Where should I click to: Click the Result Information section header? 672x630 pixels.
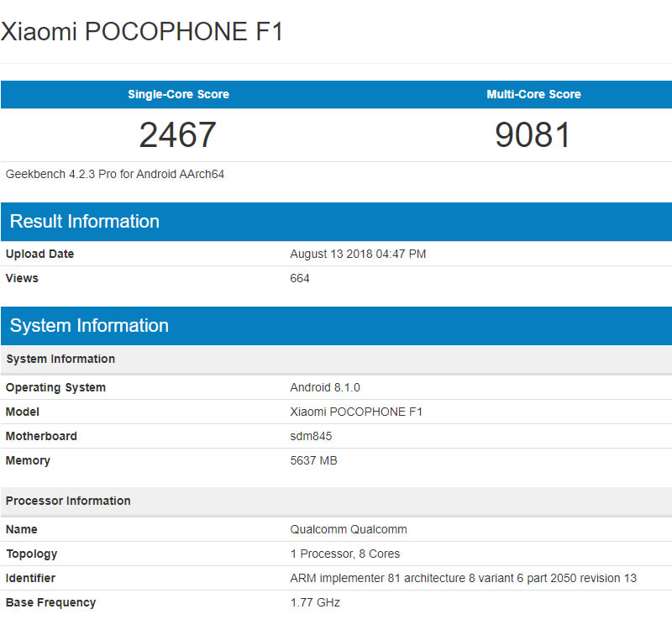click(x=85, y=222)
